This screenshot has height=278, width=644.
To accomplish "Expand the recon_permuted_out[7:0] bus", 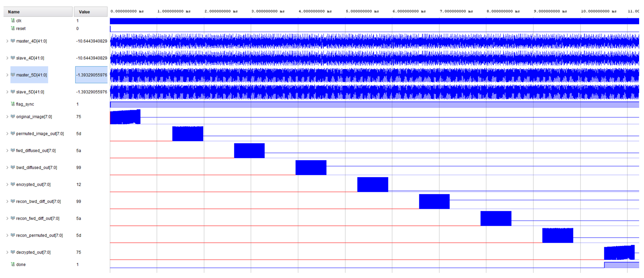I will 7,235.
